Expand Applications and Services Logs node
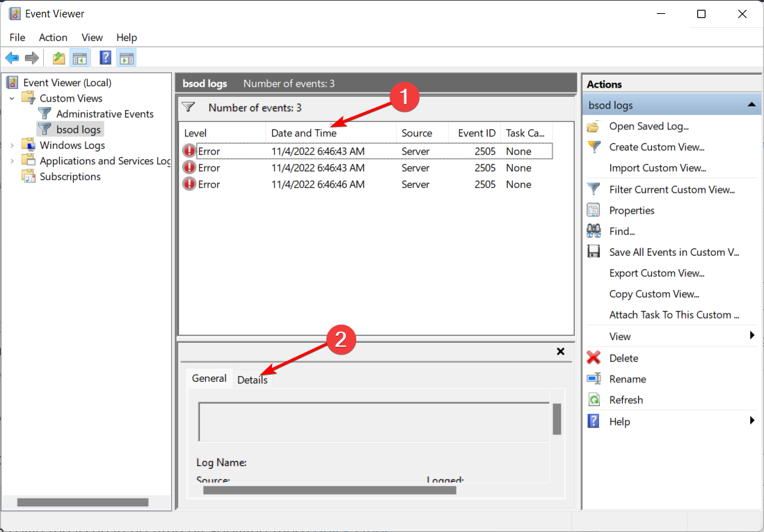The width and height of the screenshot is (764, 532). 13,161
